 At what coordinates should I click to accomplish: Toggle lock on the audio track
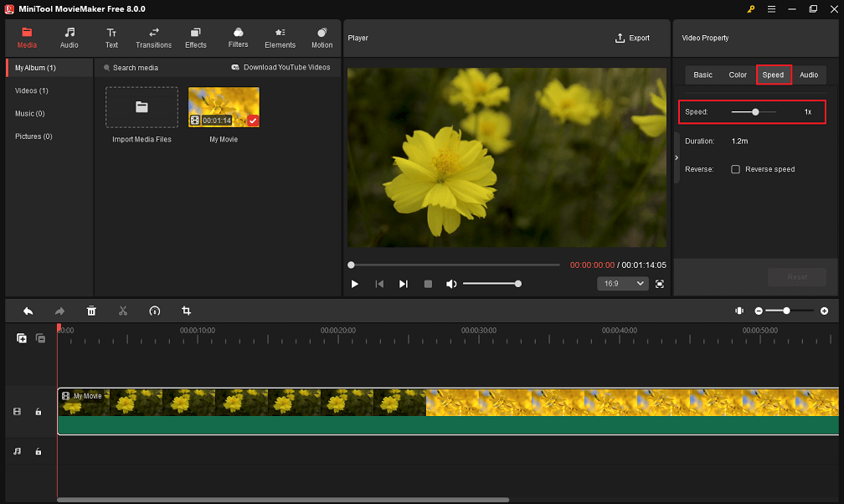pos(39,451)
